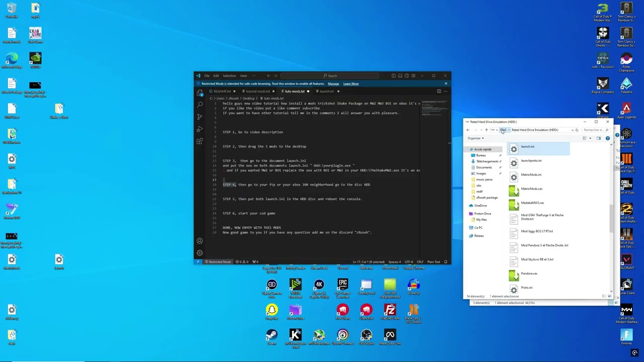Open Meta Quest Link shortcut
This screenshot has height=362, width=644.
[390, 337]
